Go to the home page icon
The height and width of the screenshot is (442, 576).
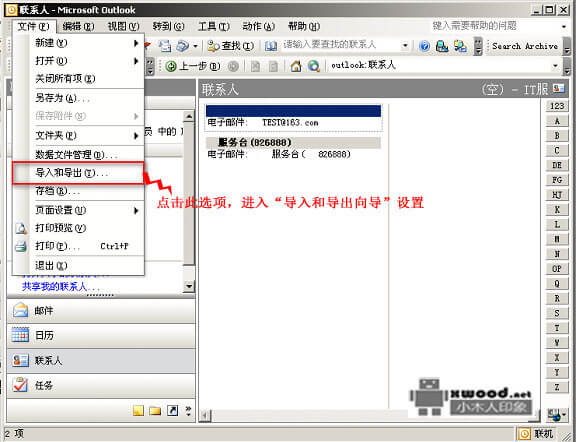point(296,66)
